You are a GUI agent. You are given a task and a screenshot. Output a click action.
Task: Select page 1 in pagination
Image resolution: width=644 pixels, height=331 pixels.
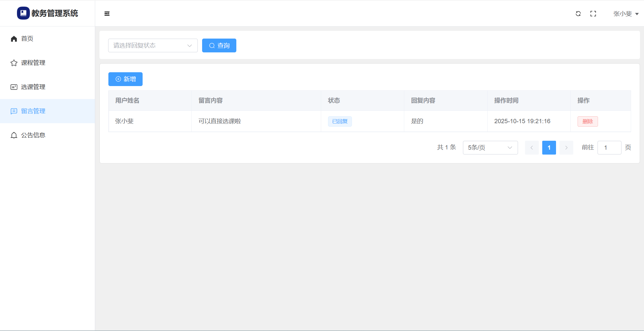[549, 148]
